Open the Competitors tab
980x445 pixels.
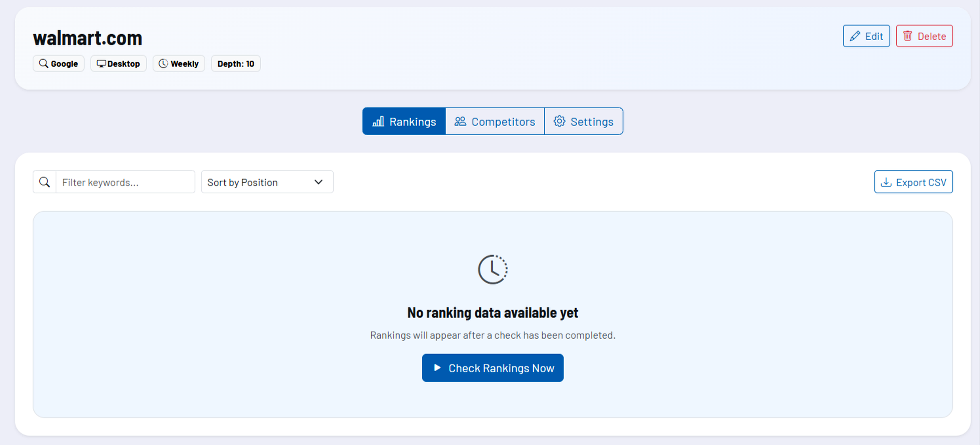tap(495, 121)
